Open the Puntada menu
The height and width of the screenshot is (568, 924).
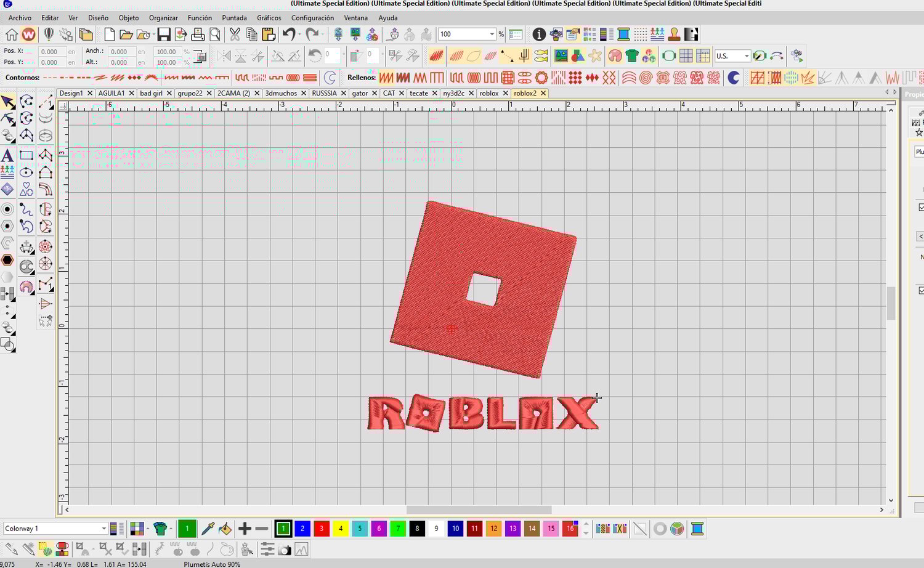234,18
